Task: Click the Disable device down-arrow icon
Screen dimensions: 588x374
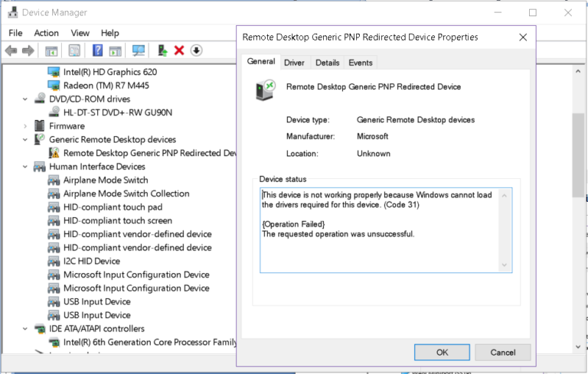Action: [196, 50]
